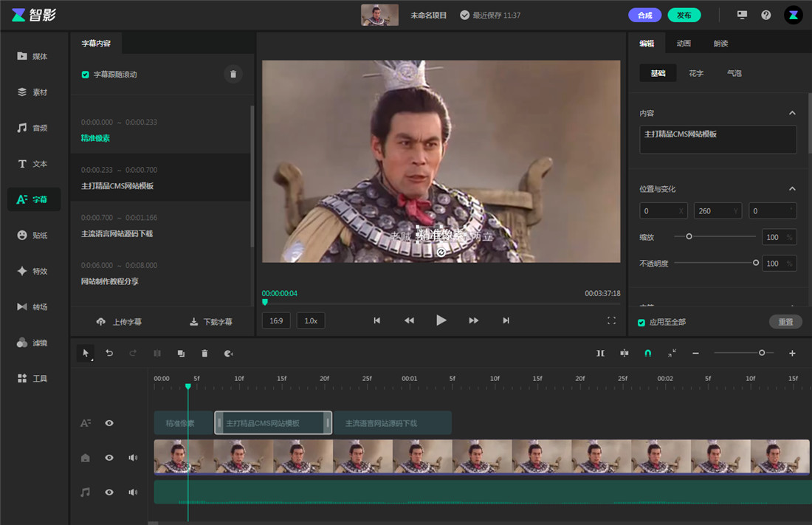The width and height of the screenshot is (812, 525).
Task: Adjust the timeline zoom slider
Action: pos(743,353)
